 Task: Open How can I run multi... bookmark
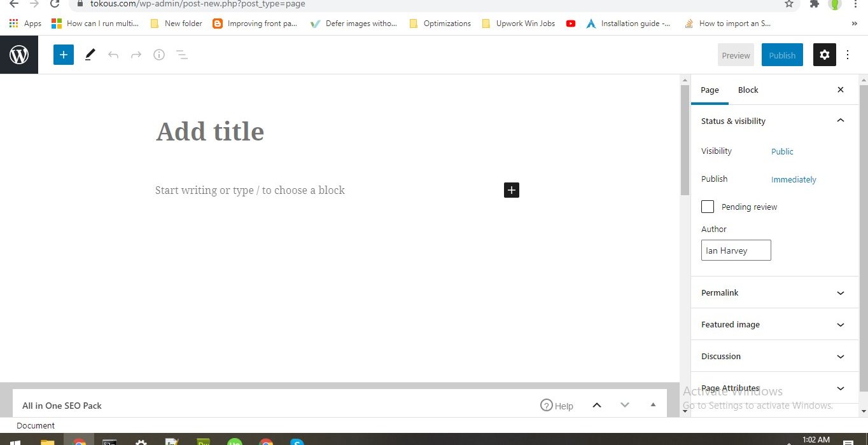(95, 24)
